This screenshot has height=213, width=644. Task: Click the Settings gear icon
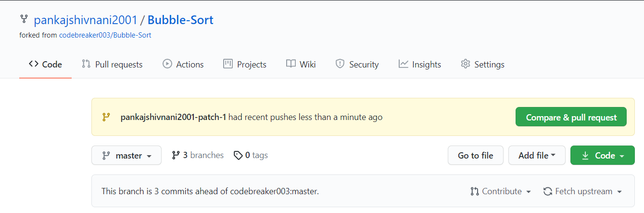(465, 64)
